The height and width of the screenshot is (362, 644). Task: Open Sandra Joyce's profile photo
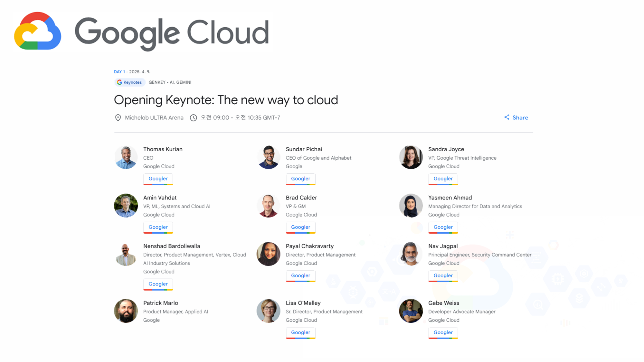pos(411,157)
